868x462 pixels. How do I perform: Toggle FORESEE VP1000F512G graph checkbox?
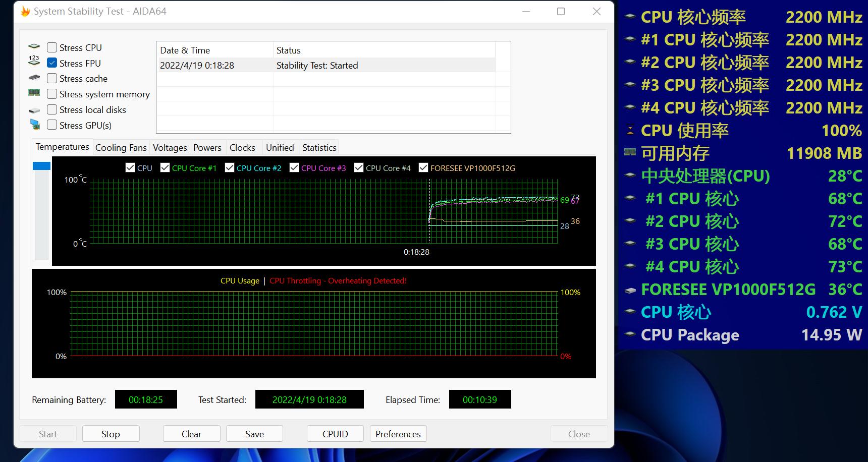point(423,168)
